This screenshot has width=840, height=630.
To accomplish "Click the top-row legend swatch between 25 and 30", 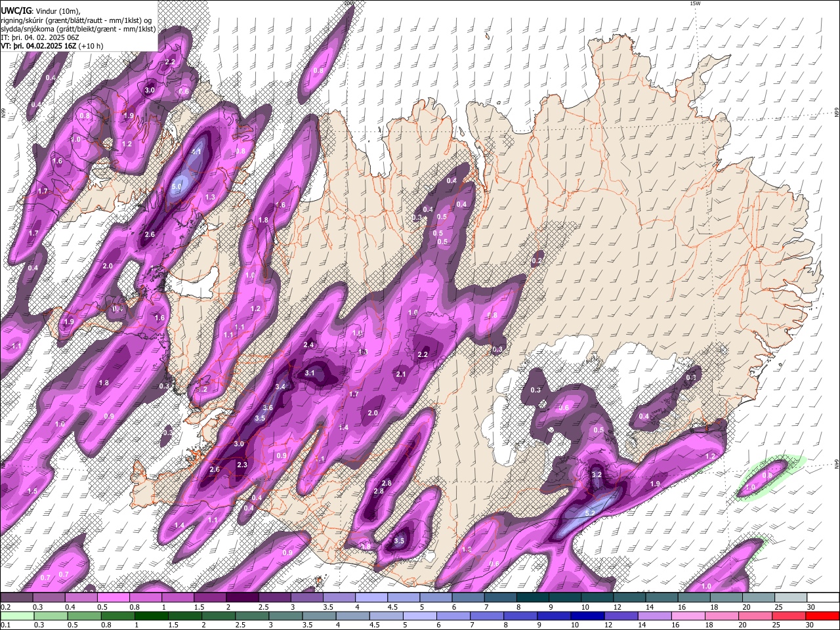I will click(791, 598).
